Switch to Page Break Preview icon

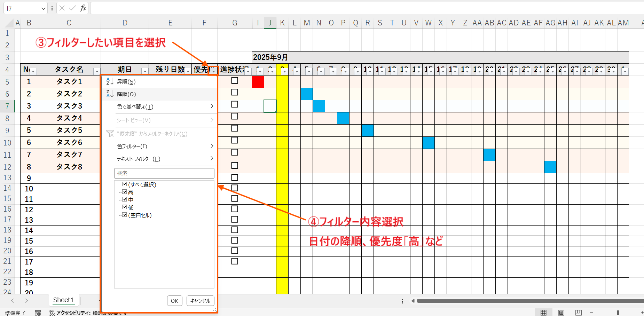click(579, 313)
